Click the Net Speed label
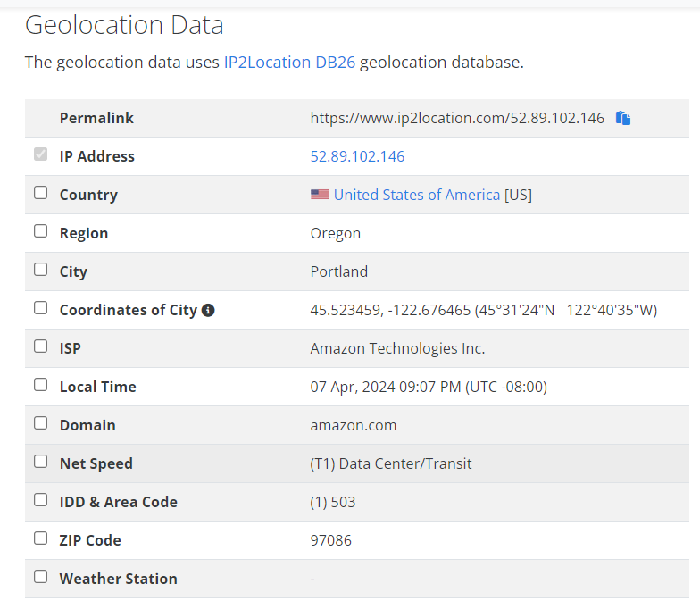Viewport: 700px width, 601px height. pos(96,463)
